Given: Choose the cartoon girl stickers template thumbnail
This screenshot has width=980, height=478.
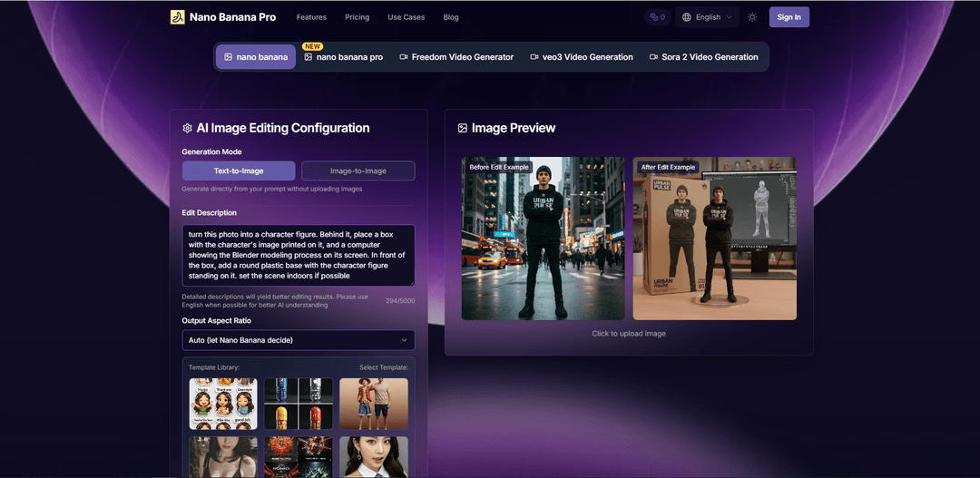Looking at the screenshot, I should click(223, 404).
